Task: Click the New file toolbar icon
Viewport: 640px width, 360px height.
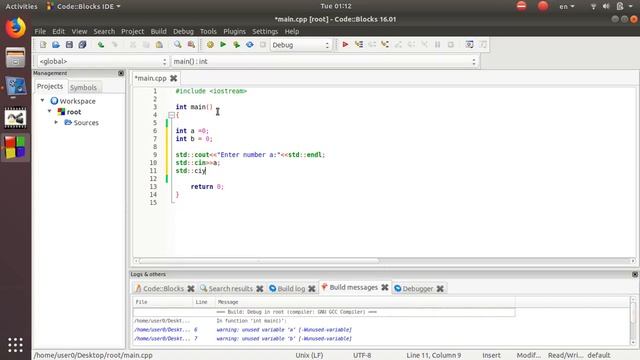Action: pos(43,45)
